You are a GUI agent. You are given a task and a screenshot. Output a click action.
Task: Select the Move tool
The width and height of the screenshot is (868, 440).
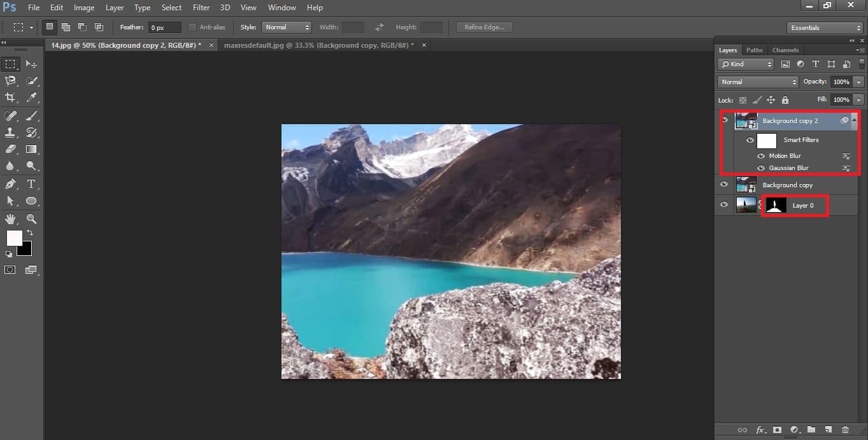[31, 64]
